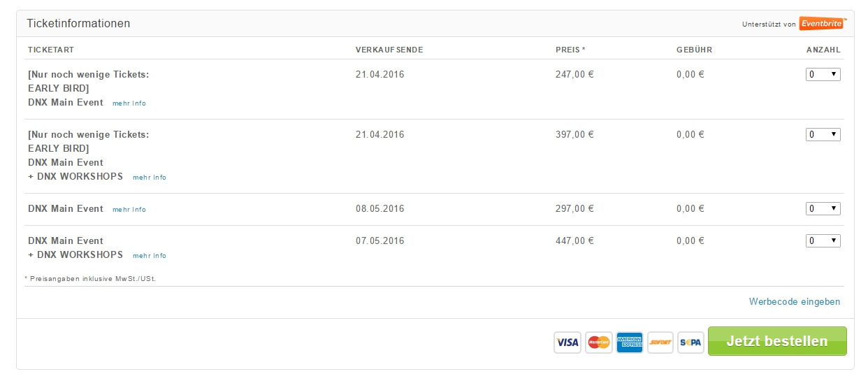This screenshot has width=868, height=381.
Task: Click the ANZAHL column header
Action: coord(823,50)
